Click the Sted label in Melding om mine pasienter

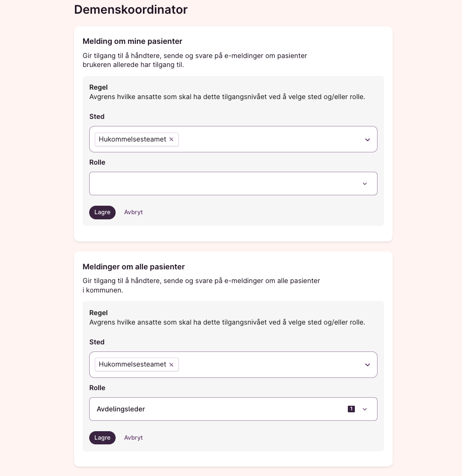coord(97,117)
